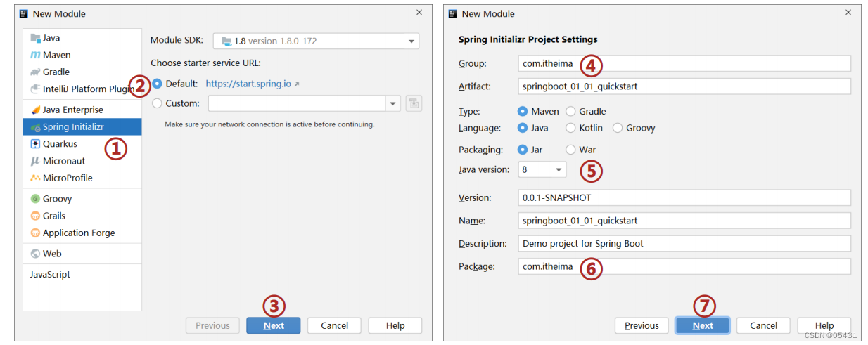Set language to Groovy

coord(618,128)
